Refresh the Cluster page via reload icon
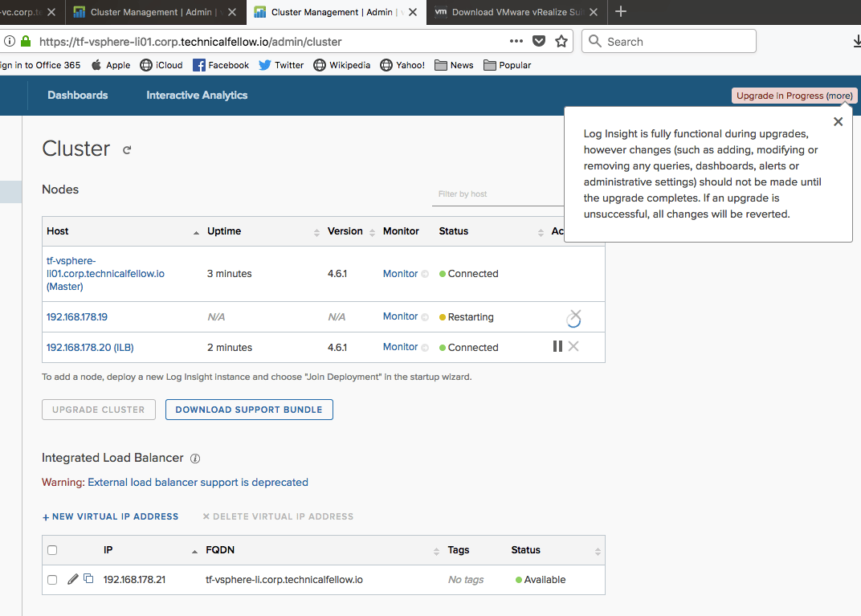This screenshot has height=616, width=861. tap(127, 150)
